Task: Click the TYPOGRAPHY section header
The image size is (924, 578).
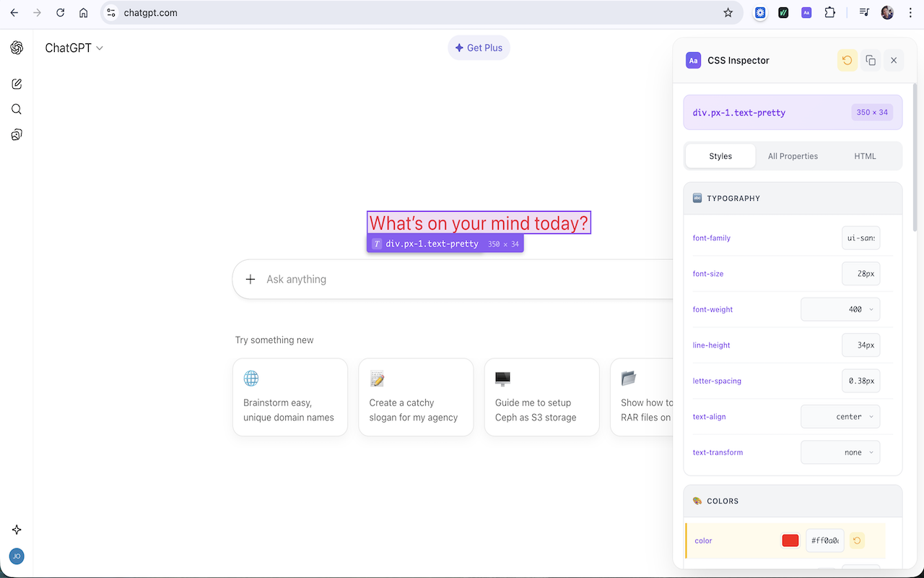Action: tap(793, 198)
